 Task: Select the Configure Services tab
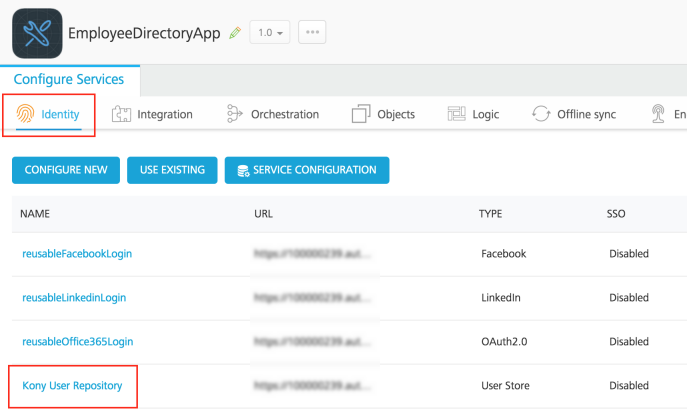(x=69, y=79)
